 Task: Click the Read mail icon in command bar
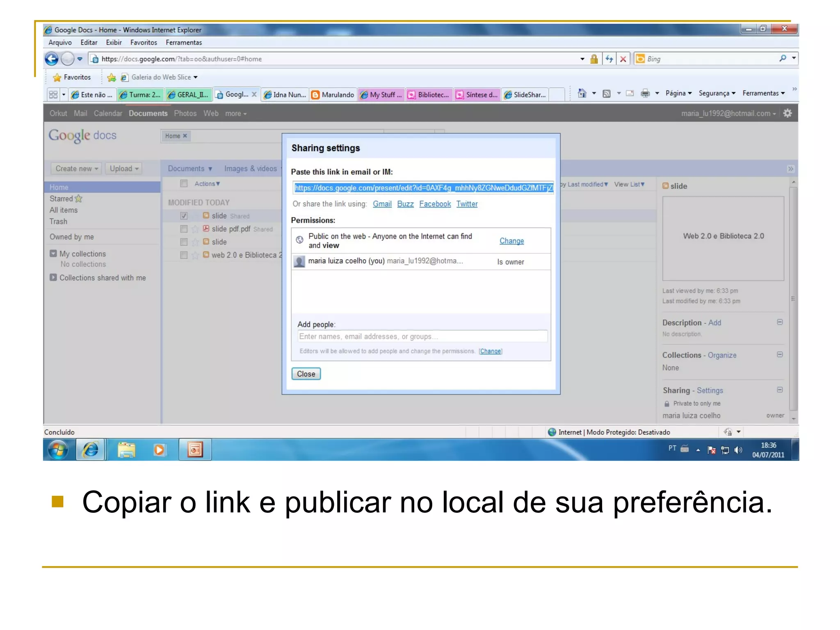tap(630, 94)
